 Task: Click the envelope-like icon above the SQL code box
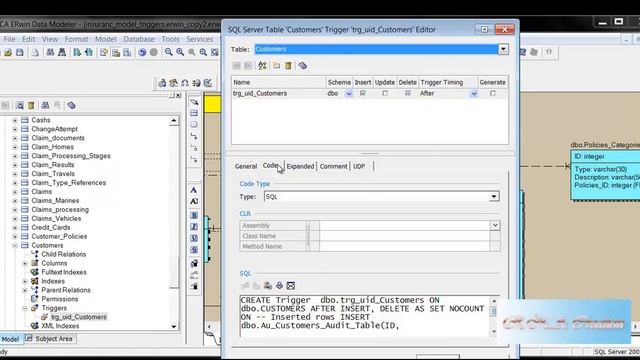(291, 285)
